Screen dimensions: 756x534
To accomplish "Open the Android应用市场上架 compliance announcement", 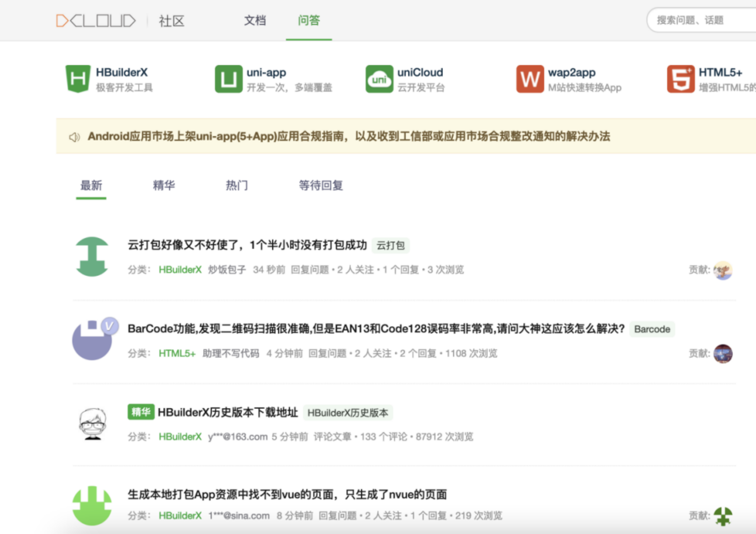I will point(349,136).
